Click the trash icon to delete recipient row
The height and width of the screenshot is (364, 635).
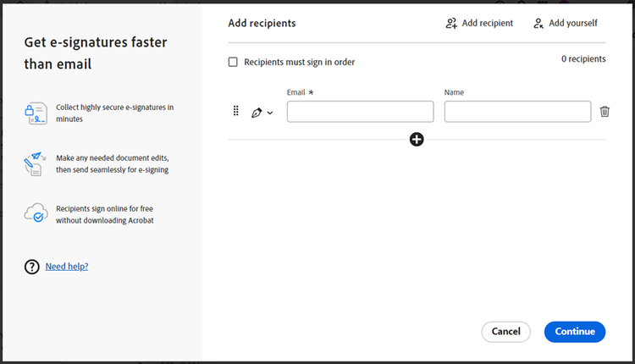click(605, 112)
